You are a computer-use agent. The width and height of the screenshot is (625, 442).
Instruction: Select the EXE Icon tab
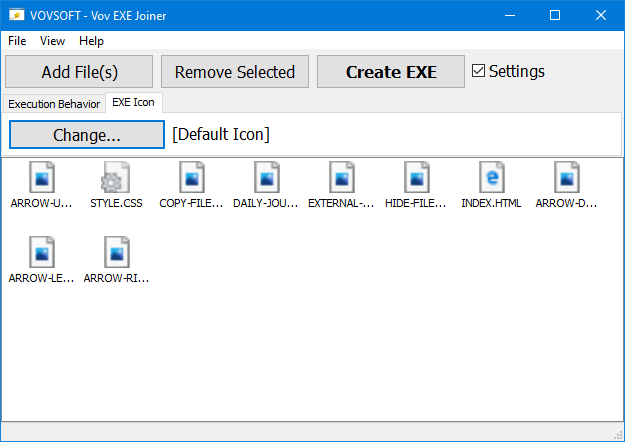pyautogui.click(x=134, y=102)
